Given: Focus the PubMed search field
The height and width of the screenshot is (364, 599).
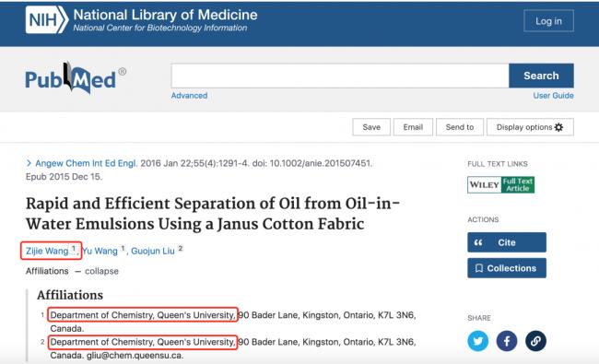Looking at the screenshot, I should (340, 76).
